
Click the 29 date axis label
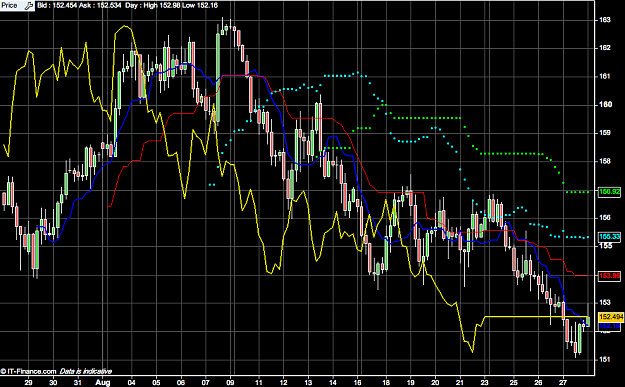tap(28, 382)
